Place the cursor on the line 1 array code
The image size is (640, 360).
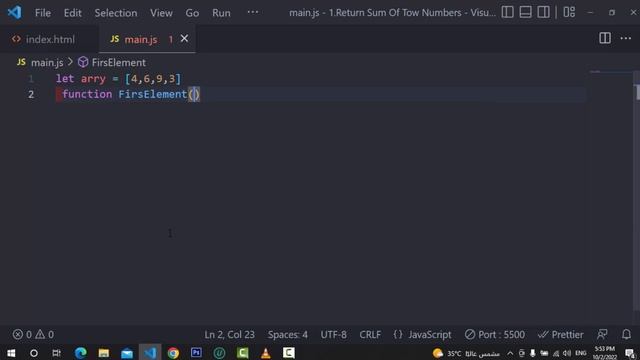coord(118,78)
